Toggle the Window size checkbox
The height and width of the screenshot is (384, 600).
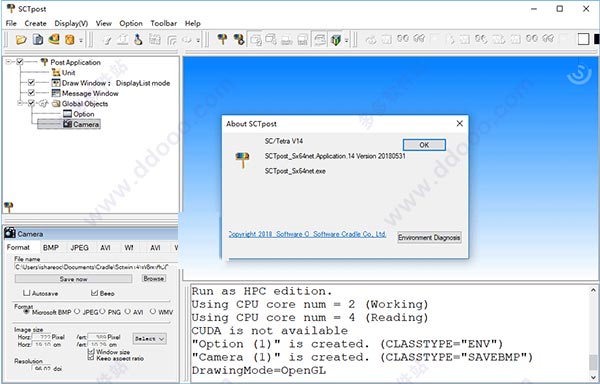click(x=91, y=351)
